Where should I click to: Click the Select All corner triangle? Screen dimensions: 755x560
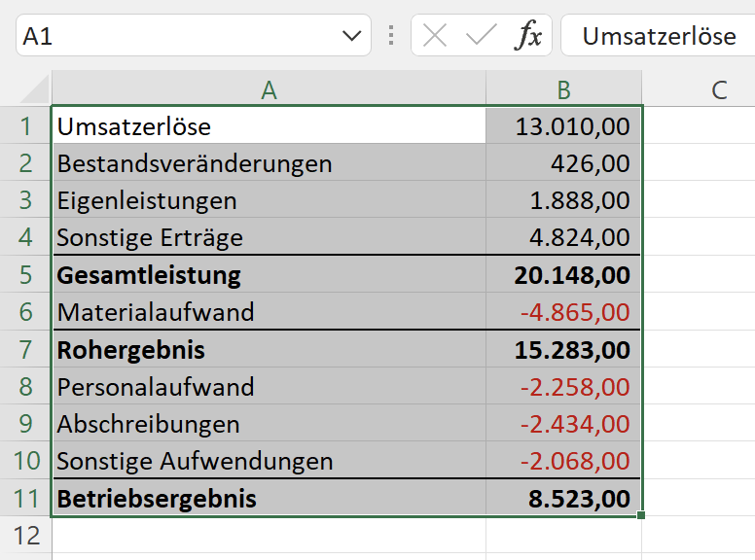(x=35, y=88)
